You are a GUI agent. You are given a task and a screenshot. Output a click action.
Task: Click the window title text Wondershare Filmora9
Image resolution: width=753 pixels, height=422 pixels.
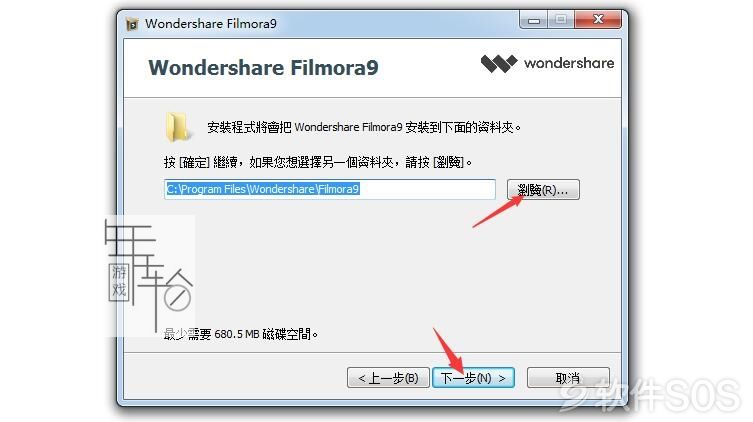pyautogui.click(x=211, y=24)
